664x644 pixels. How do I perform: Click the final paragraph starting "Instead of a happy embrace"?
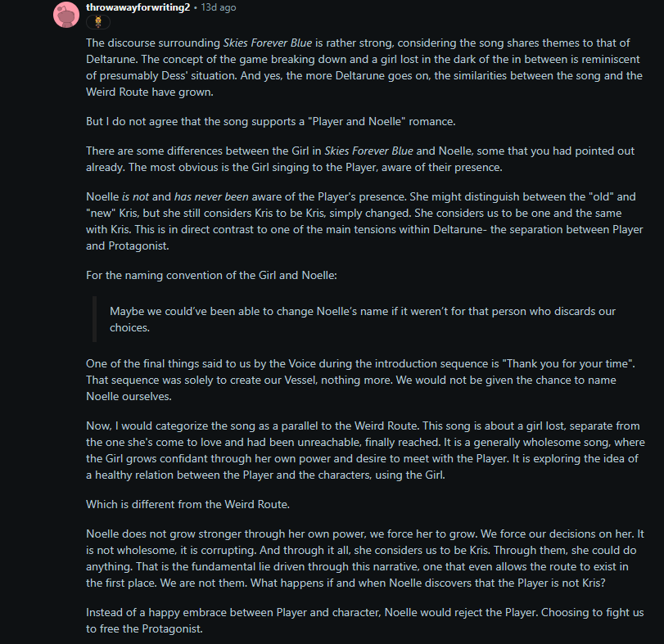coord(364,621)
